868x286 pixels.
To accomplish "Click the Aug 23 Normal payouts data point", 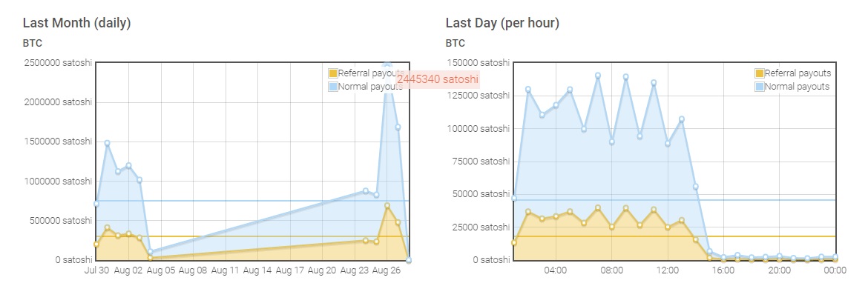I will (365, 191).
